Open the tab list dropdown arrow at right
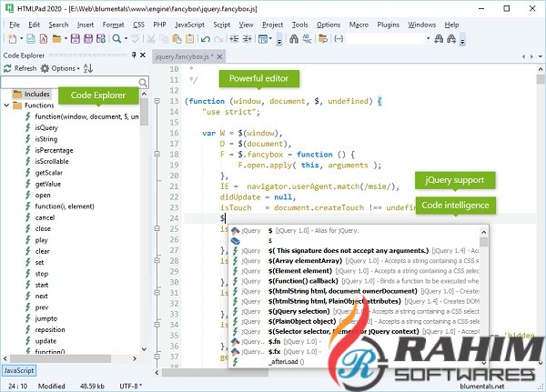The image size is (546, 392). coord(540,56)
